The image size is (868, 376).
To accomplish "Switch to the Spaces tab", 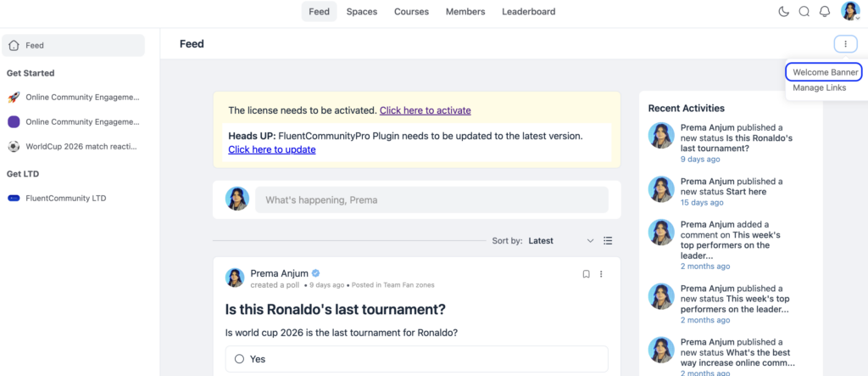I will coord(361,12).
